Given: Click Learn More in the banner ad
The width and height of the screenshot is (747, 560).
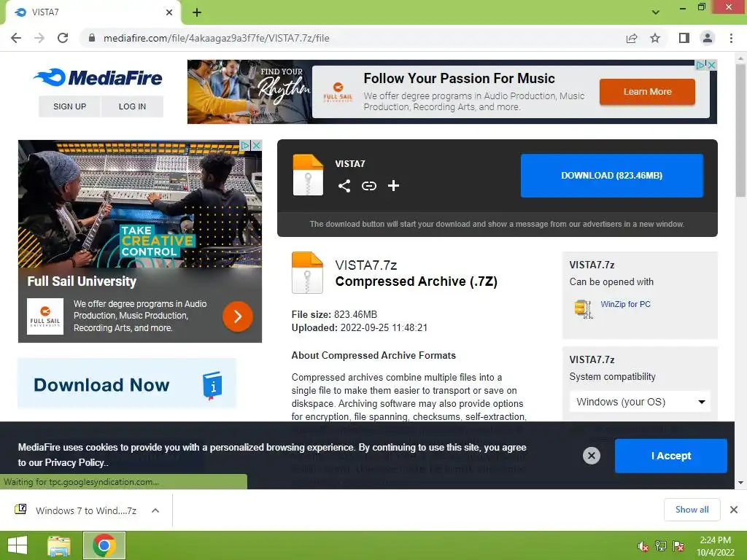Looking at the screenshot, I should click(647, 91).
